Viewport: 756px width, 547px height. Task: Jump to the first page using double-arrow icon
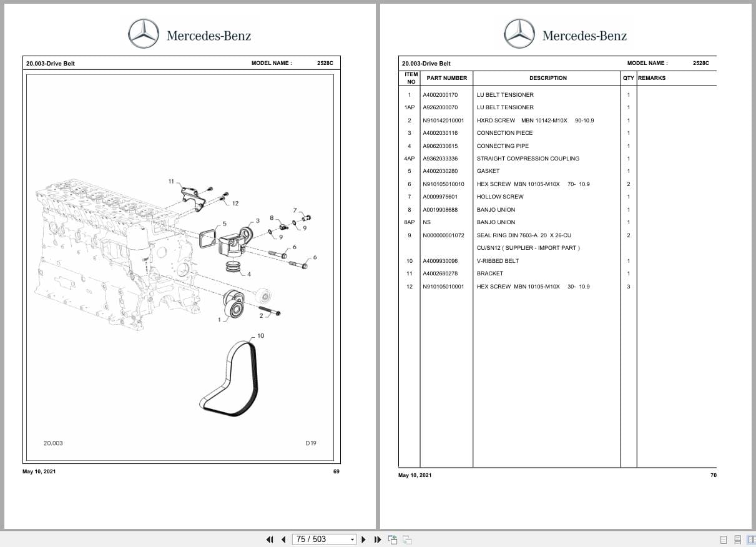pyautogui.click(x=270, y=539)
